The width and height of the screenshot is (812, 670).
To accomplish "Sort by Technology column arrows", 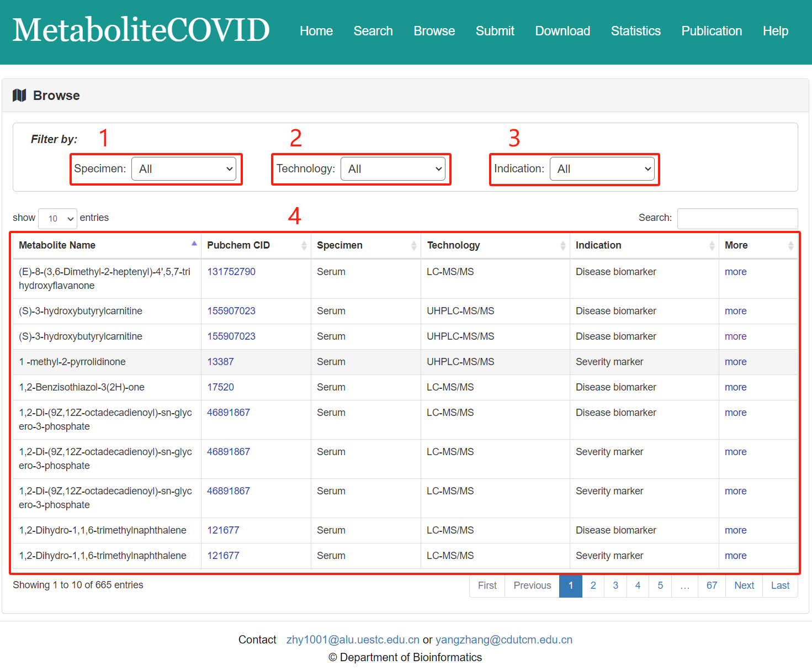I will click(x=562, y=245).
